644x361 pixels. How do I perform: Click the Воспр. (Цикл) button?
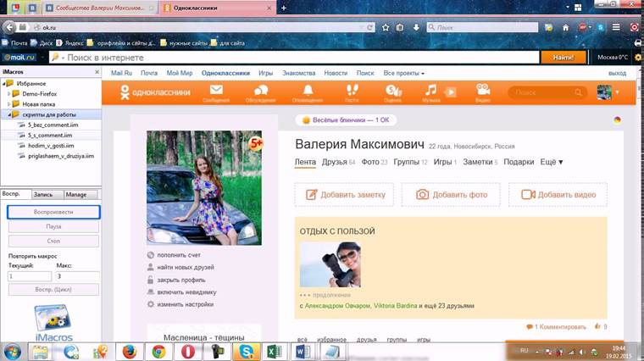53,289
